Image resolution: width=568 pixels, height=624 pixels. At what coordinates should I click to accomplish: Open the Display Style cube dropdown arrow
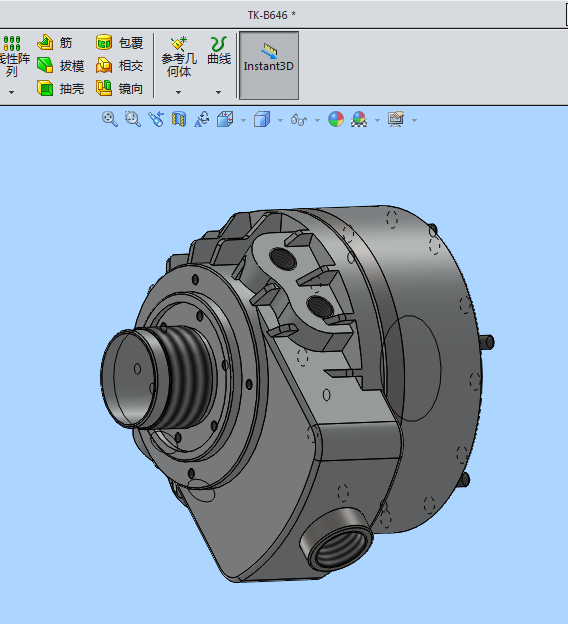[280, 120]
